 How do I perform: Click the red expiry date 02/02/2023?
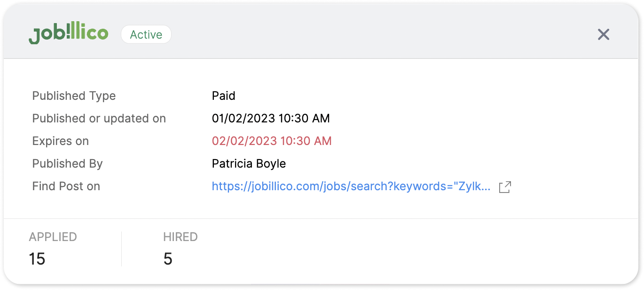[x=272, y=141]
